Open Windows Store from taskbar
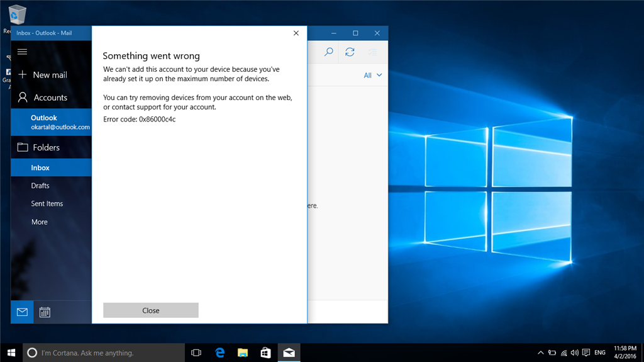 click(266, 353)
